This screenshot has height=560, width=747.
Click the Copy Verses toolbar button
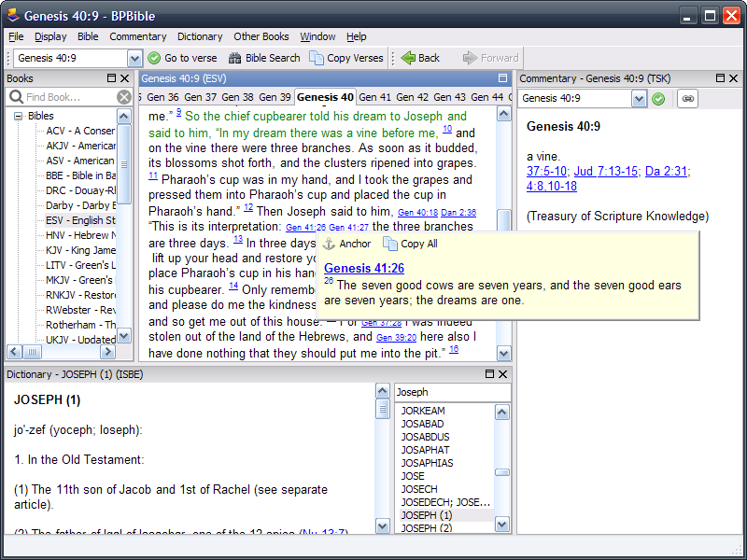[x=346, y=58]
